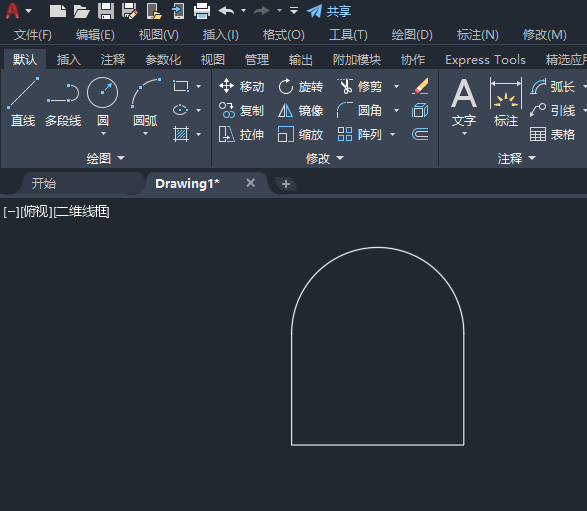The width and height of the screenshot is (587, 511).
Task: Switch to the 开始 document tab
Action: click(x=44, y=183)
